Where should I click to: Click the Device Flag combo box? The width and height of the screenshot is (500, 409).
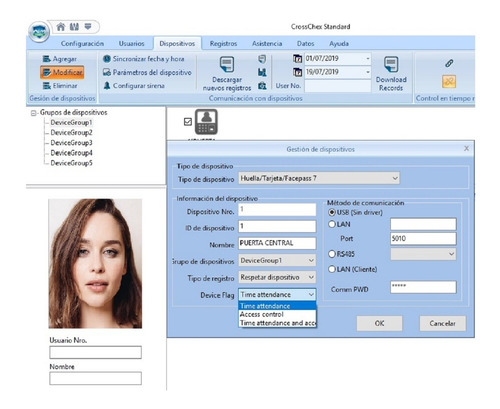(277, 295)
